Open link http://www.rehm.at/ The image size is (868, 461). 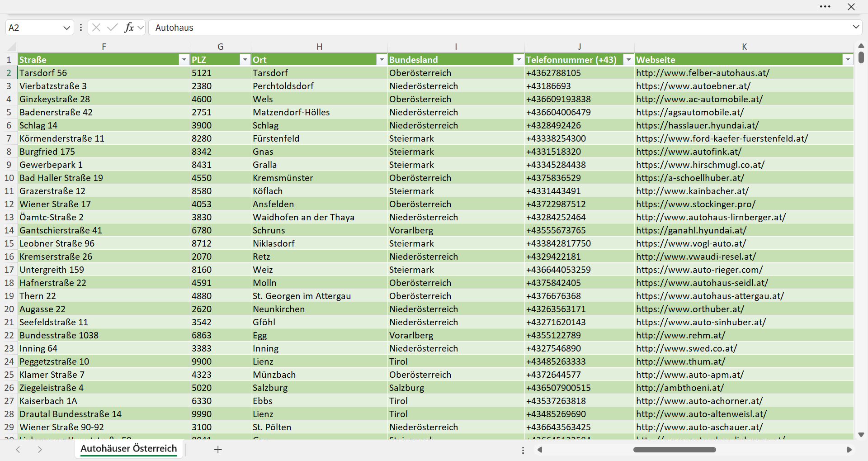(x=680, y=335)
